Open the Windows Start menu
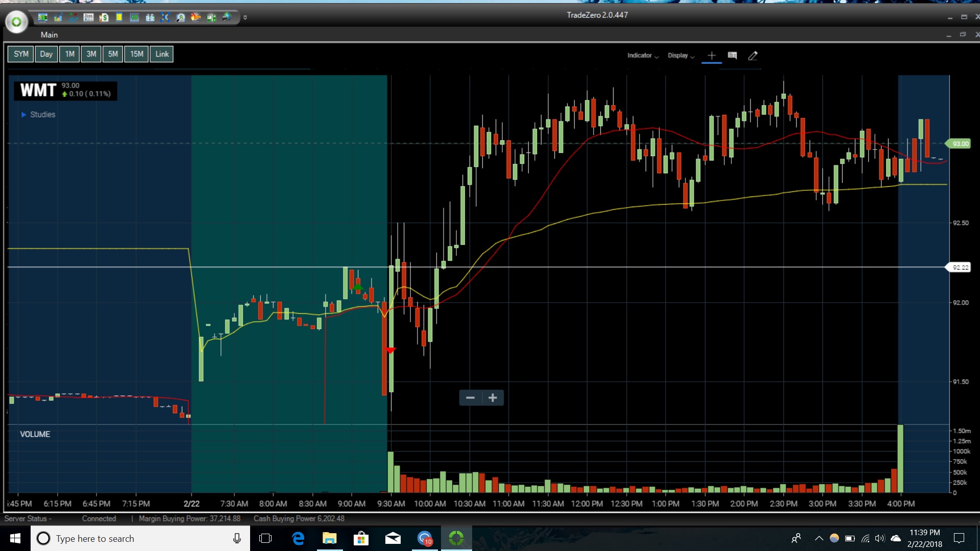 tap(15, 538)
